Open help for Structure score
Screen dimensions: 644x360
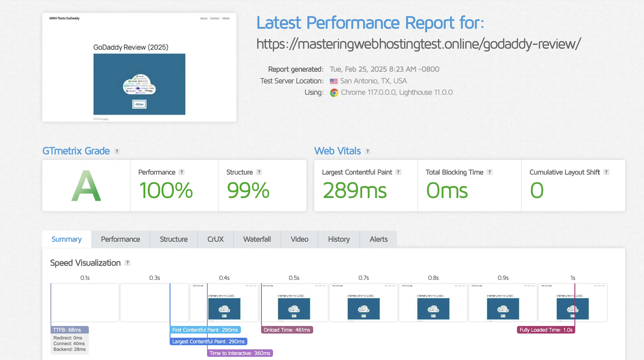259,172
